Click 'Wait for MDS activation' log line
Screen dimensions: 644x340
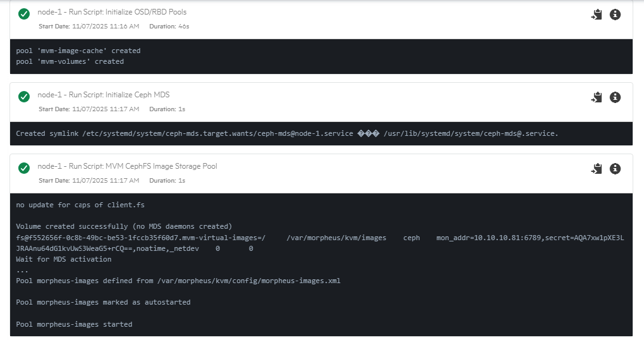pyautogui.click(x=64, y=260)
